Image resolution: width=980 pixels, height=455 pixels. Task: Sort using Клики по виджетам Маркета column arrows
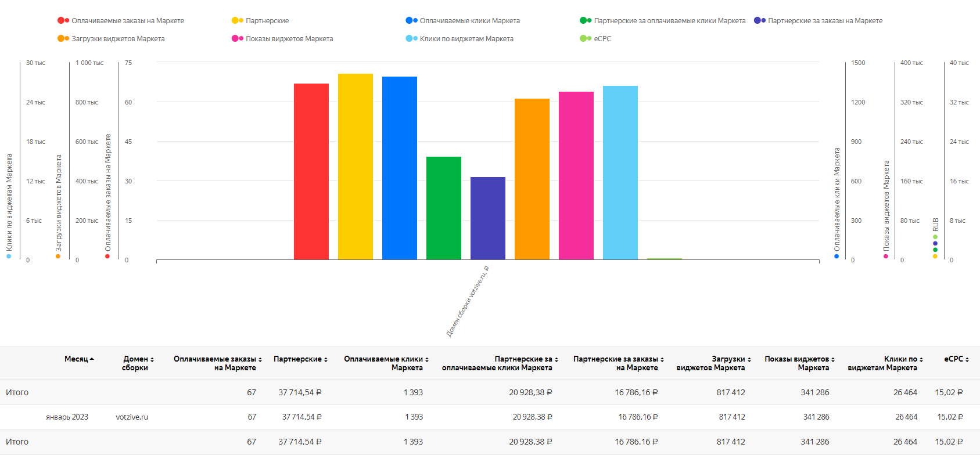(x=921, y=360)
